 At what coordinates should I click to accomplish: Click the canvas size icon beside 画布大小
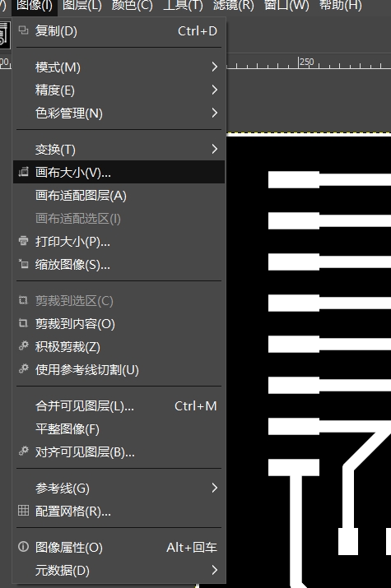click(23, 172)
